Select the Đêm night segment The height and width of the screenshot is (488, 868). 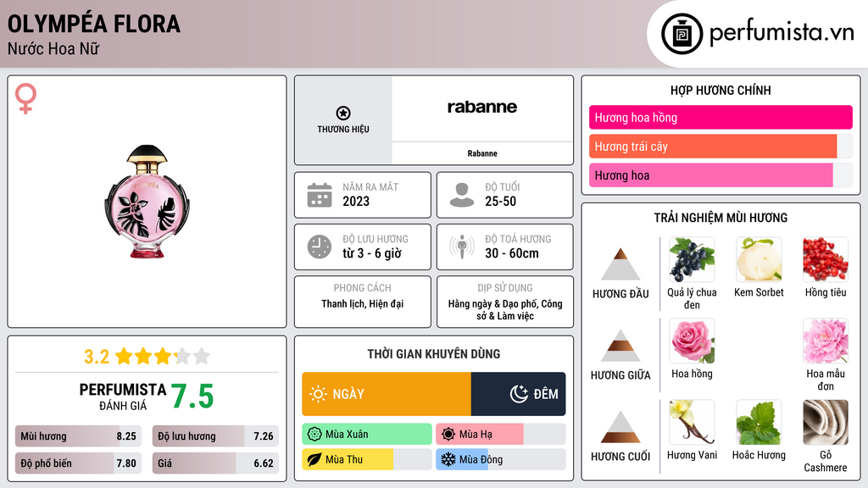click(518, 394)
